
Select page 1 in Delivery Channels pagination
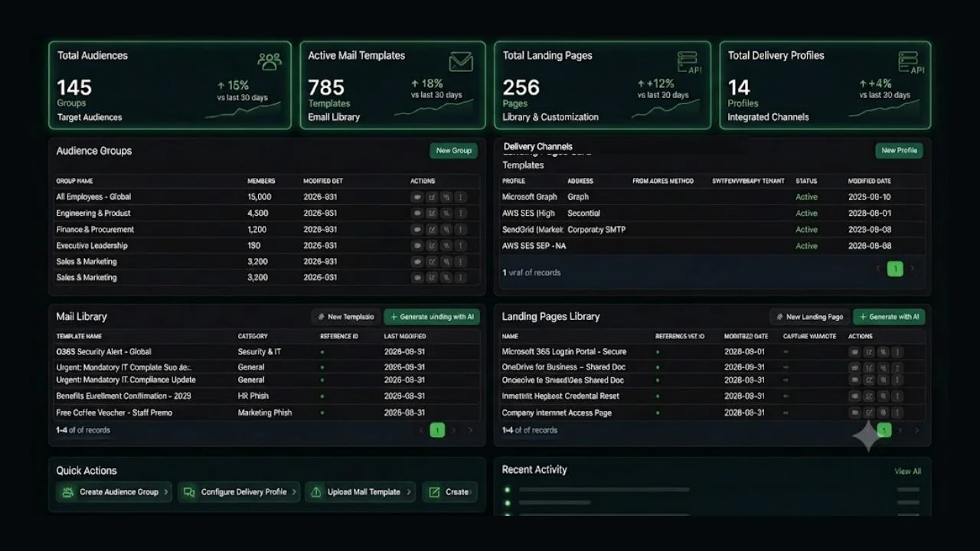pyautogui.click(x=895, y=269)
